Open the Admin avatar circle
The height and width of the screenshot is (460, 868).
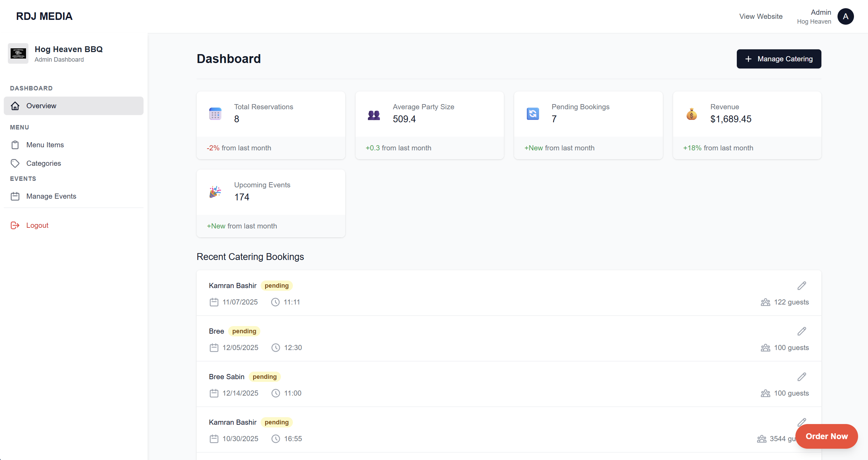pyautogui.click(x=846, y=16)
